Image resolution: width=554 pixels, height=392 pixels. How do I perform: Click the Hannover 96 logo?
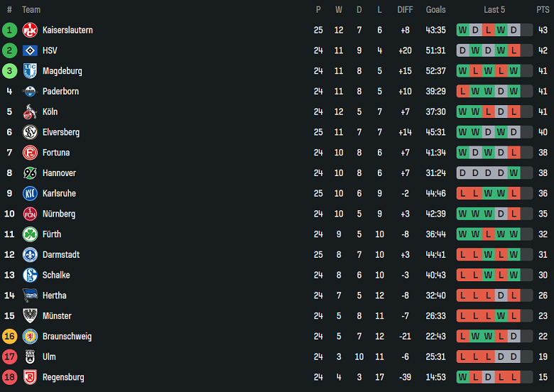tap(30, 173)
